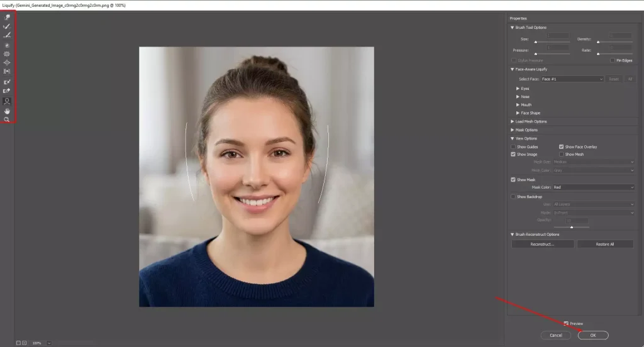Viewport: 644px width, 347px height.
Task: Click the brush Size slider handle
Action: 536,42
